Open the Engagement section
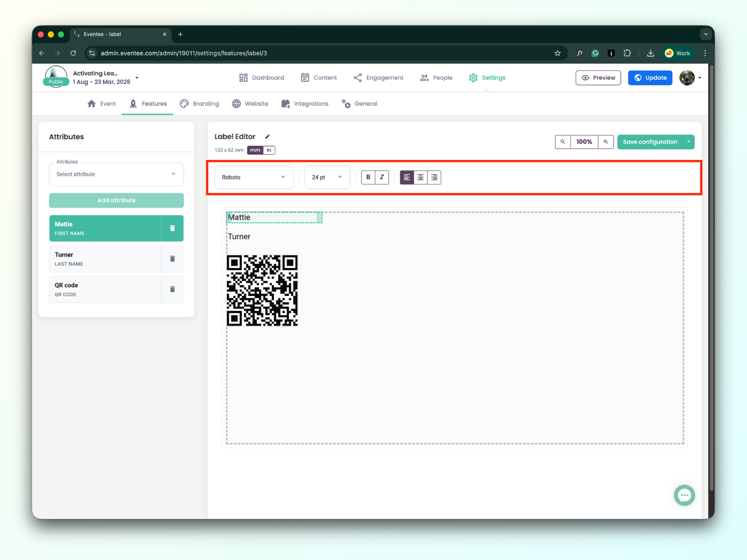Viewport: 747px width, 560px height. click(378, 78)
